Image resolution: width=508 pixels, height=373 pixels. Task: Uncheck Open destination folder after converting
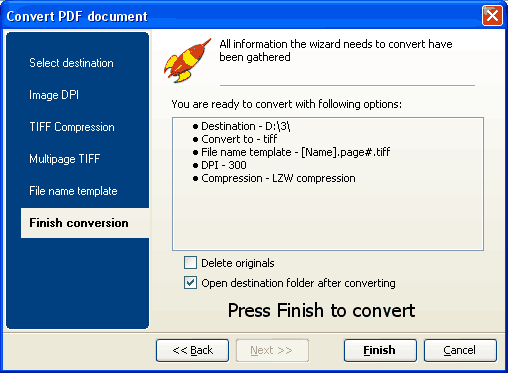point(190,283)
